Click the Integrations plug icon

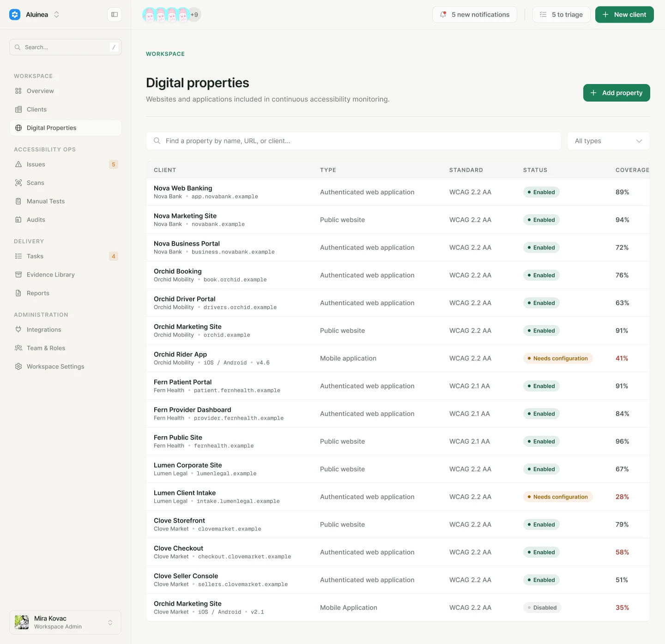point(18,330)
